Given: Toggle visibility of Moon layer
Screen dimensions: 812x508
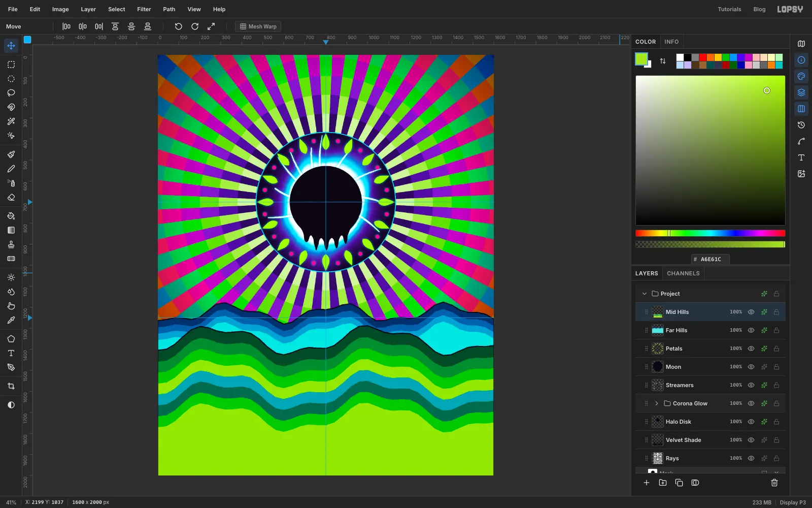Looking at the screenshot, I should pos(751,367).
